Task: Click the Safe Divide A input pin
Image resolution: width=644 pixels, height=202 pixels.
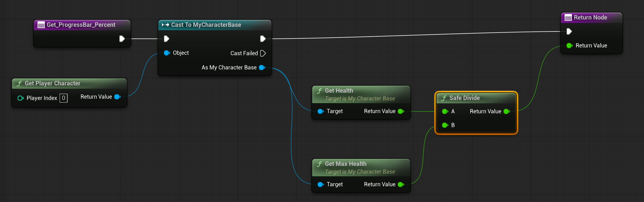Action: 445,112
